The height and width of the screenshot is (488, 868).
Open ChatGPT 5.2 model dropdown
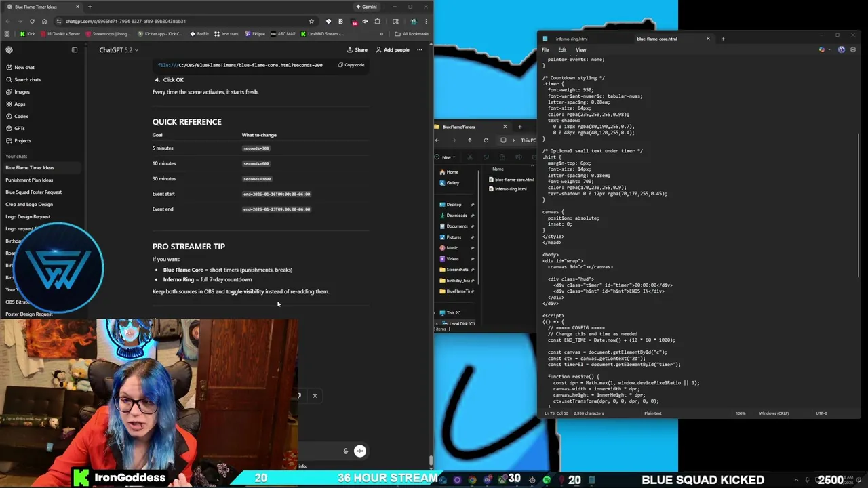tap(119, 49)
